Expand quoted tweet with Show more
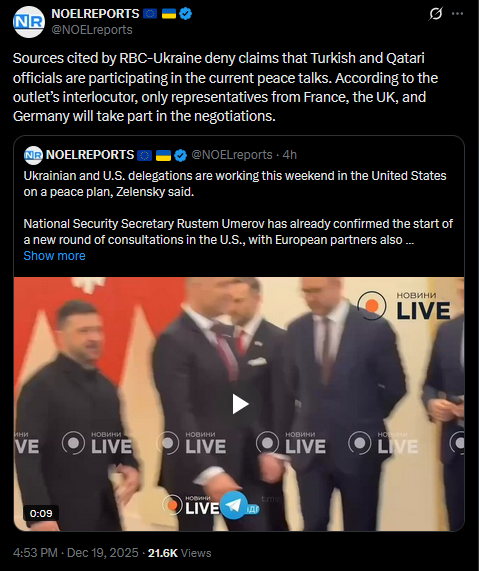Viewport: 479px width, 571px height. (54, 256)
